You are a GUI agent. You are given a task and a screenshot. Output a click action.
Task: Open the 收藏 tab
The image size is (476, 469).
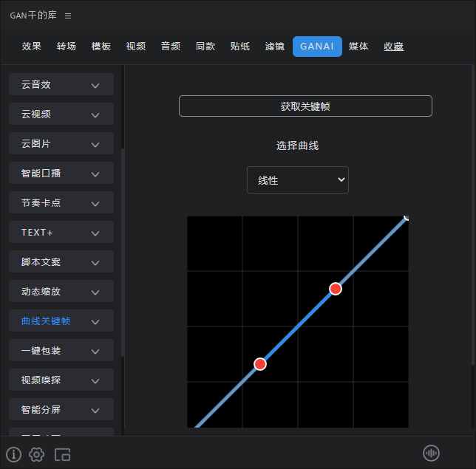click(x=393, y=47)
